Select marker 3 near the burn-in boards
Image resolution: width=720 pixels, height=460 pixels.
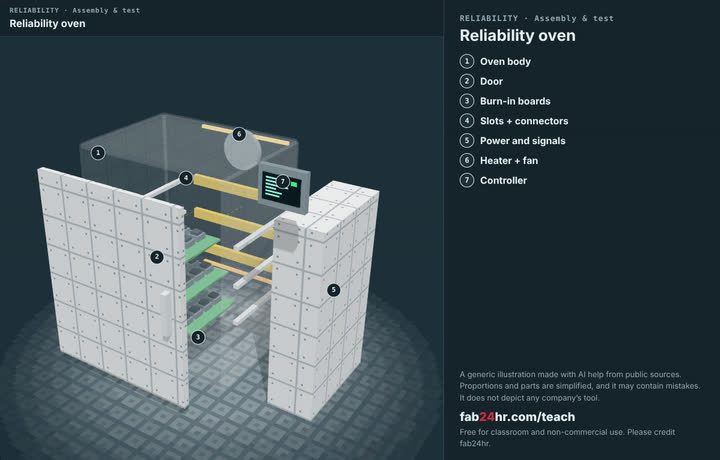(198, 337)
